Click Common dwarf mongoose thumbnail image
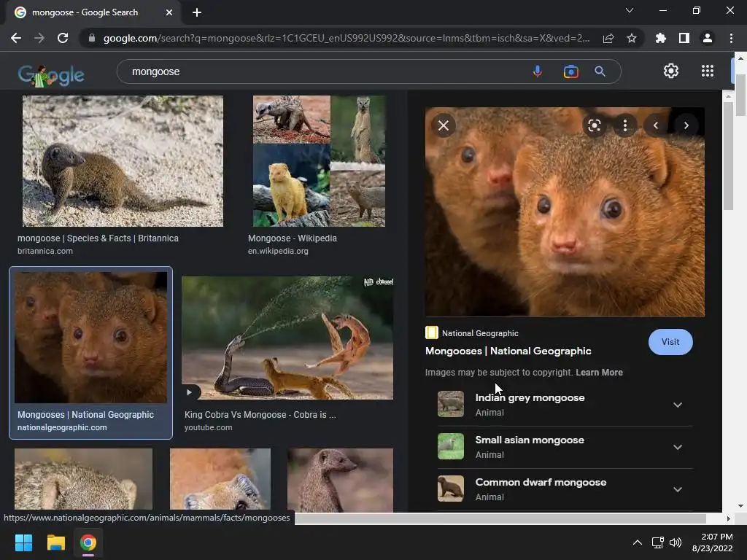 (451, 489)
